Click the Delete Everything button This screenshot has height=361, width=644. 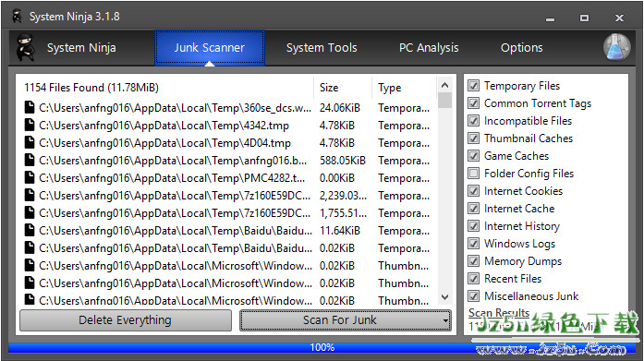coord(126,320)
